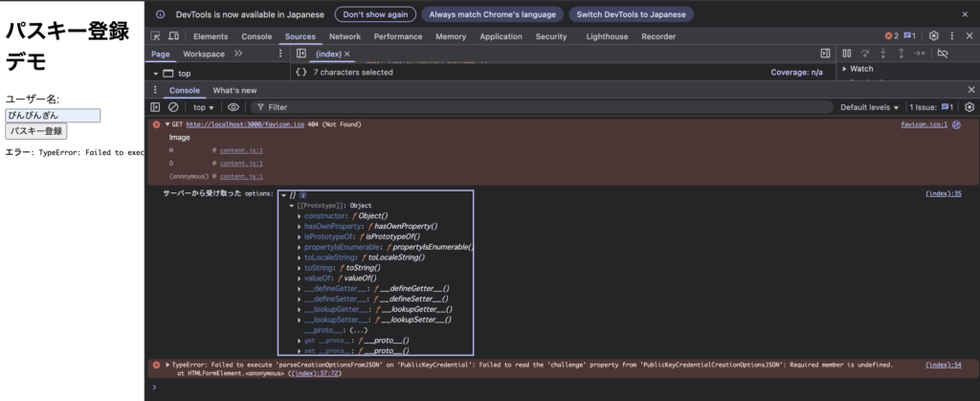Screen dimensions: 980x401
Task: Click the clear console icon
Action: coord(173,108)
